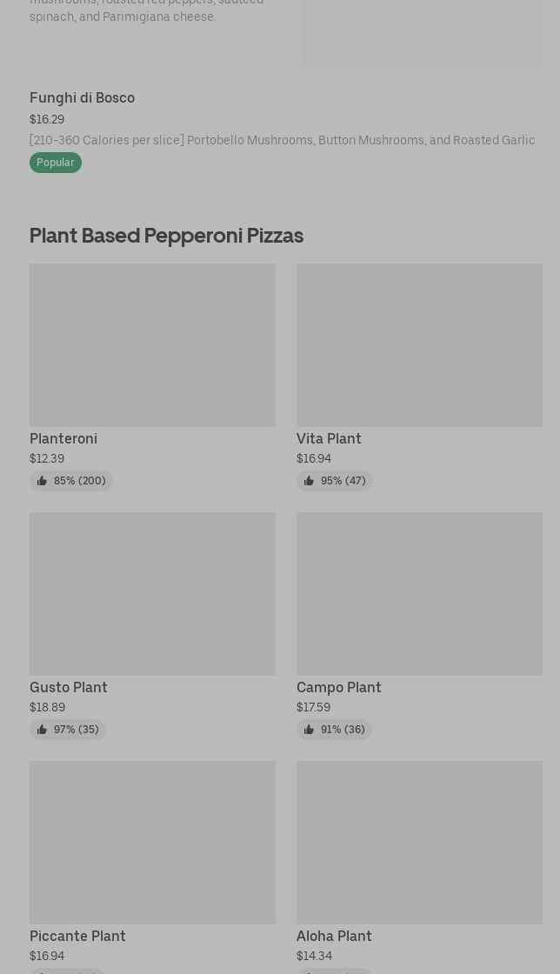Choose the Vita Plant item name

(x=329, y=439)
